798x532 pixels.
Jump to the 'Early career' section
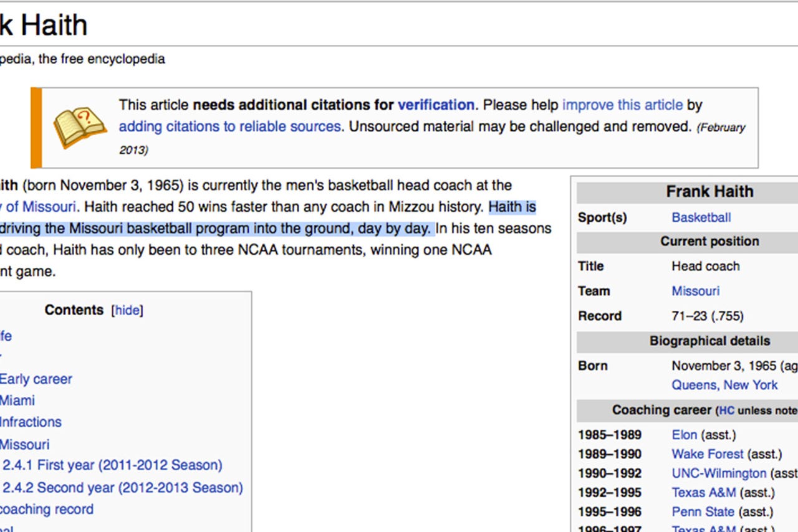point(36,379)
